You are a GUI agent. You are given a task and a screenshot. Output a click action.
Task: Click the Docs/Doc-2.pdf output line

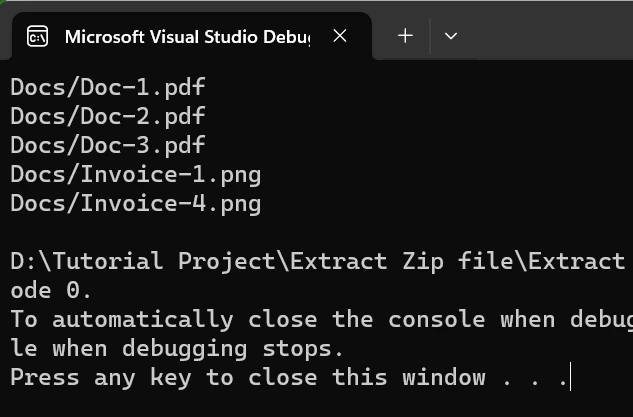tap(108, 116)
